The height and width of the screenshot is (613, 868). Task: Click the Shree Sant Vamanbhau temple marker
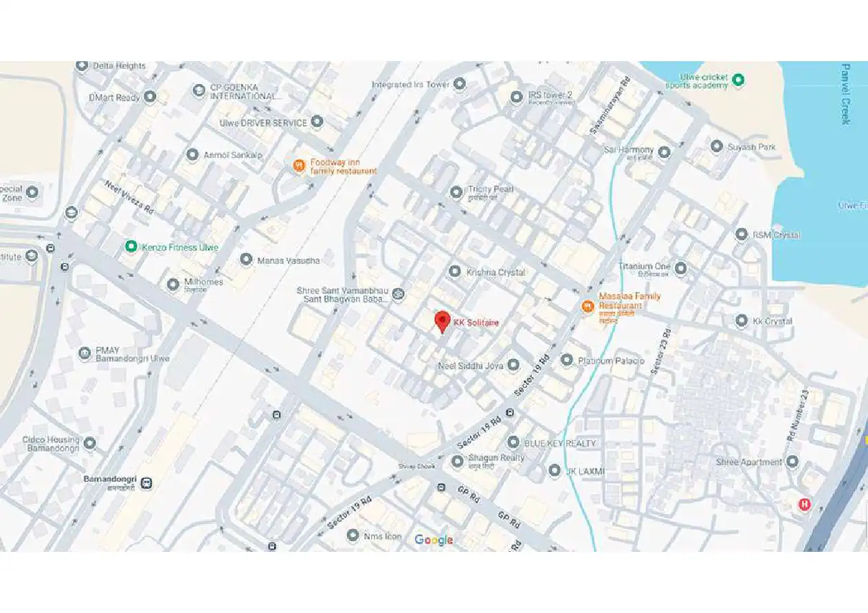point(398,294)
